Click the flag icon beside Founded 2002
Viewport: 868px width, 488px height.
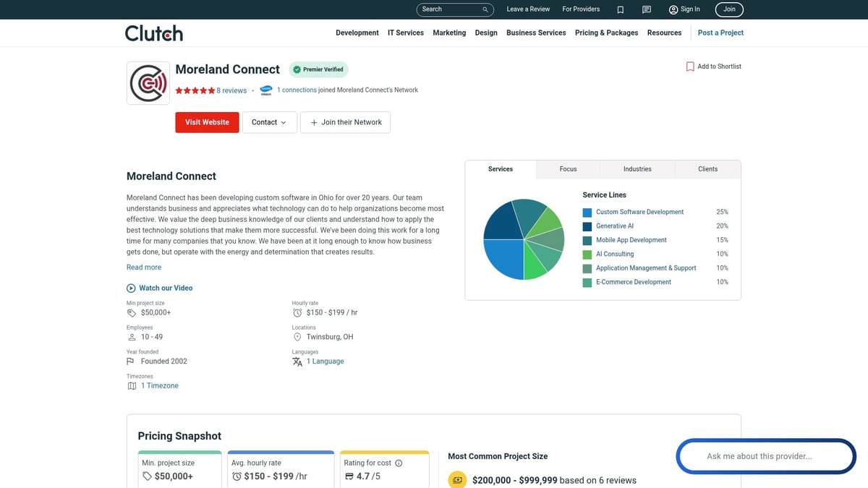tap(131, 361)
